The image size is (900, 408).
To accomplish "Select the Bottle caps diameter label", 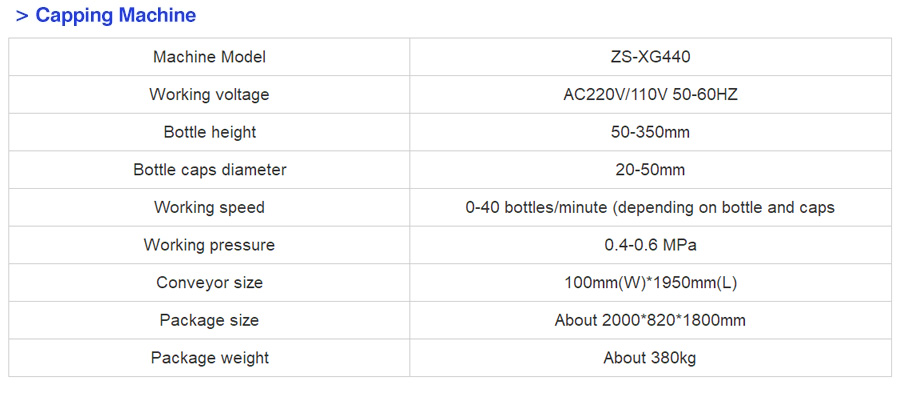I will pyautogui.click(x=209, y=170).
